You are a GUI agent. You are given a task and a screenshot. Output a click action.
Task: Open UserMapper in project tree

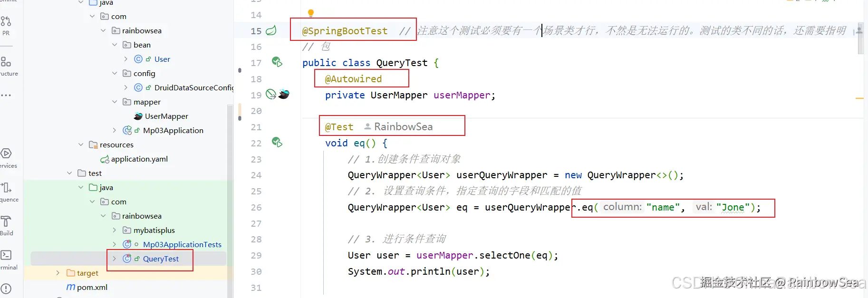click(x=166, y=116)
